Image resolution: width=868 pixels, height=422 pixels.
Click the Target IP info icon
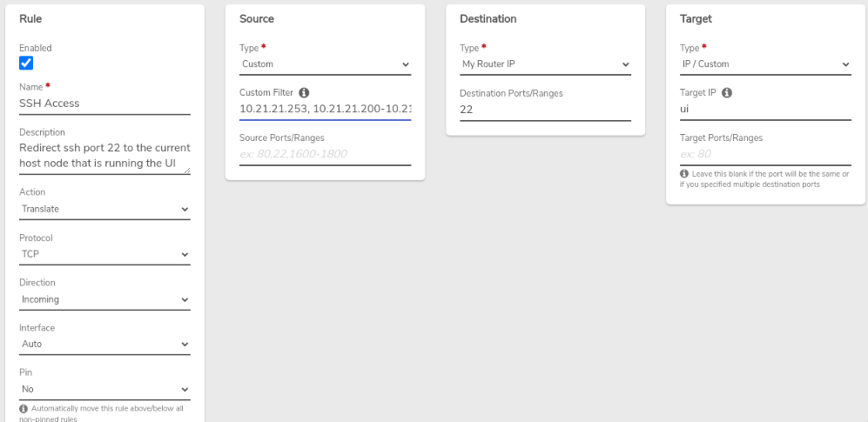pyautogui.click(x=727, y=93)
